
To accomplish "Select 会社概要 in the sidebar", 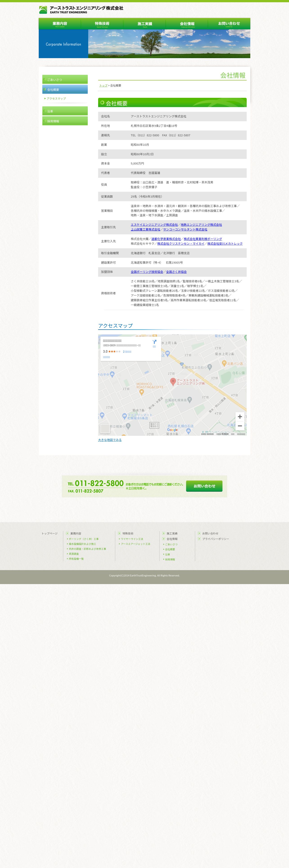I will pyautogui.click(x=65, y=89).
